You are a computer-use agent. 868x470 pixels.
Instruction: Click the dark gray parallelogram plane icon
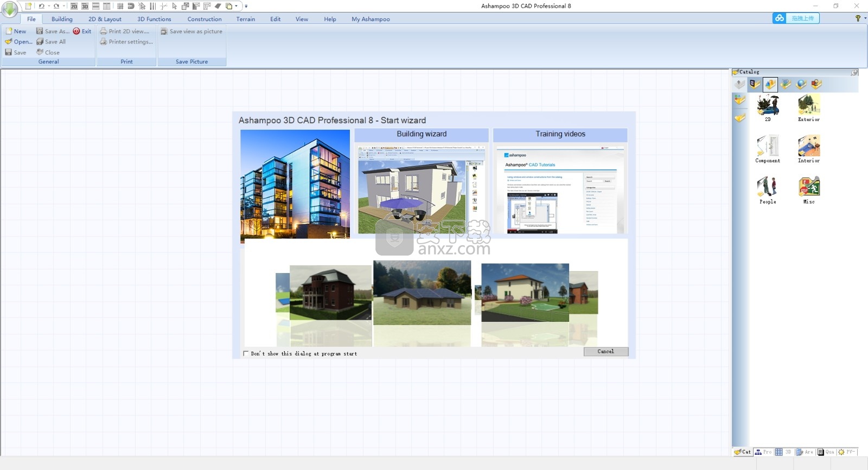pyautogui.click(x=218, y=7)
